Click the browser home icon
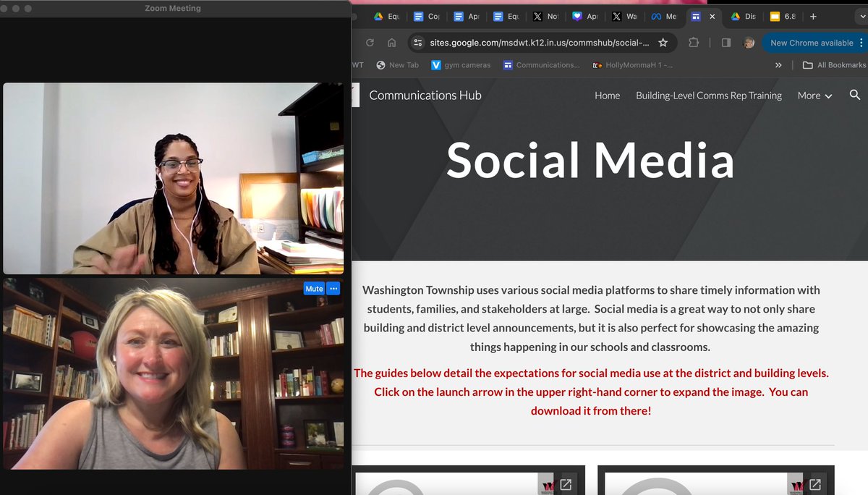This screenshot has height=495, width=868. [x=391, y=43]
